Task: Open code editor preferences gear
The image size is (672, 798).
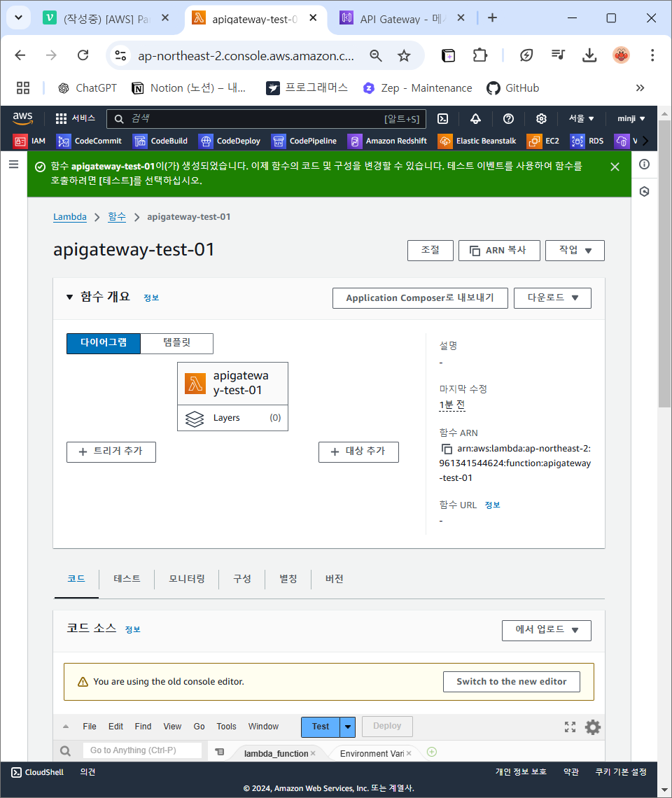Action: coord(593,727)
